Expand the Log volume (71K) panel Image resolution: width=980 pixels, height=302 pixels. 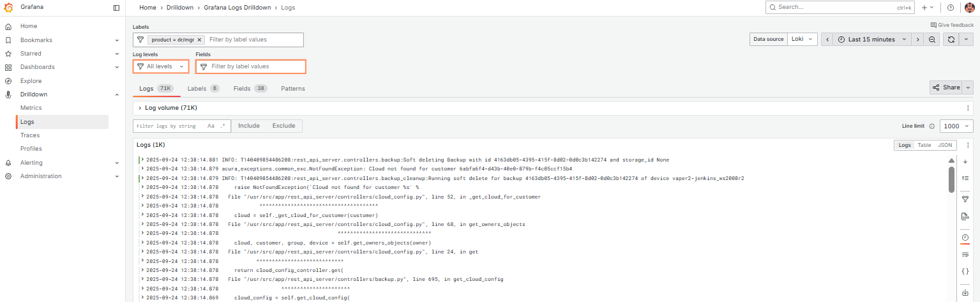click(x=140, y=108)
